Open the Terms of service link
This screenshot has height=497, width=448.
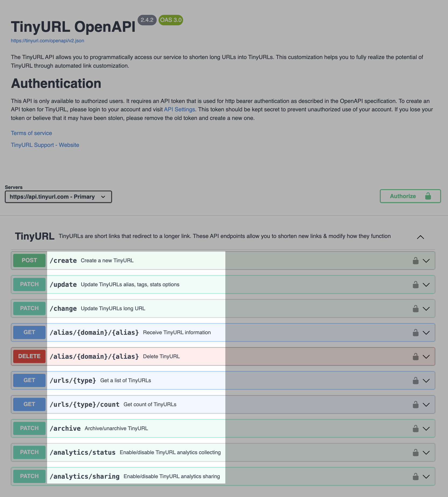coord(31,133)
